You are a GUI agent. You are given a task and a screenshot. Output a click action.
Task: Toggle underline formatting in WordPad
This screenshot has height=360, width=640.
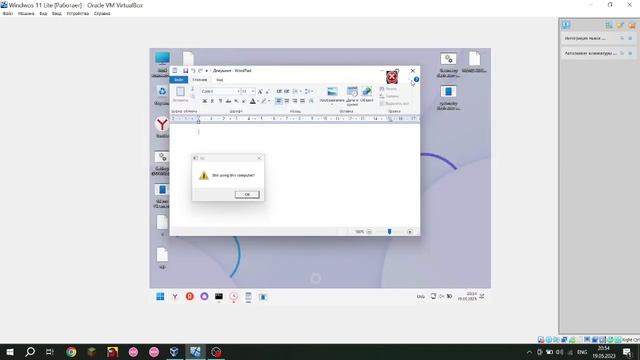tap(220, 101)
